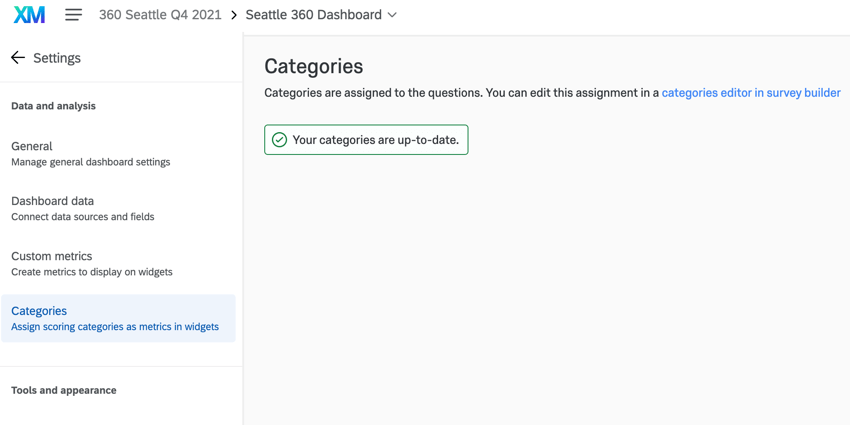
Task: Click the Settings title text
Action: 57,58
